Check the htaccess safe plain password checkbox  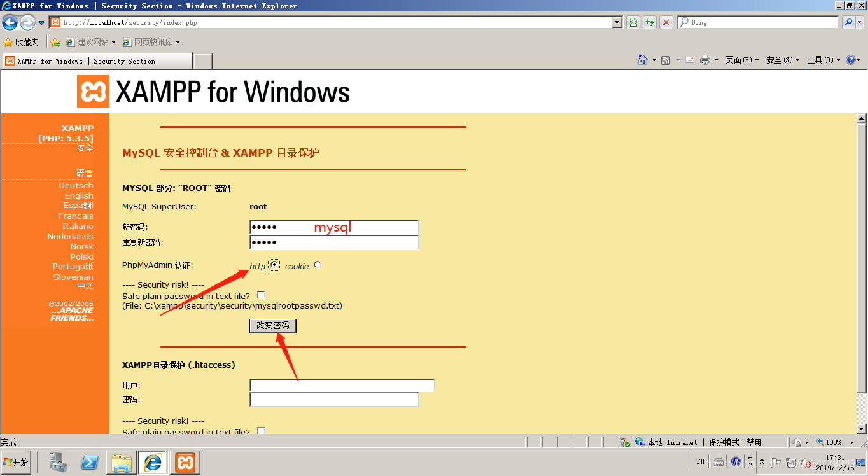[x=261, y=431]
